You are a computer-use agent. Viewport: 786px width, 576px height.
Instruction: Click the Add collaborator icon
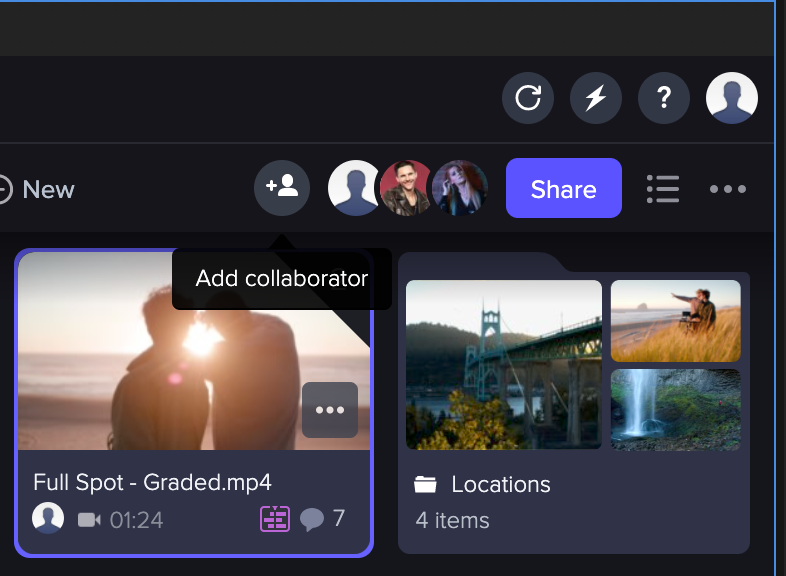click(x=282, y=188)
